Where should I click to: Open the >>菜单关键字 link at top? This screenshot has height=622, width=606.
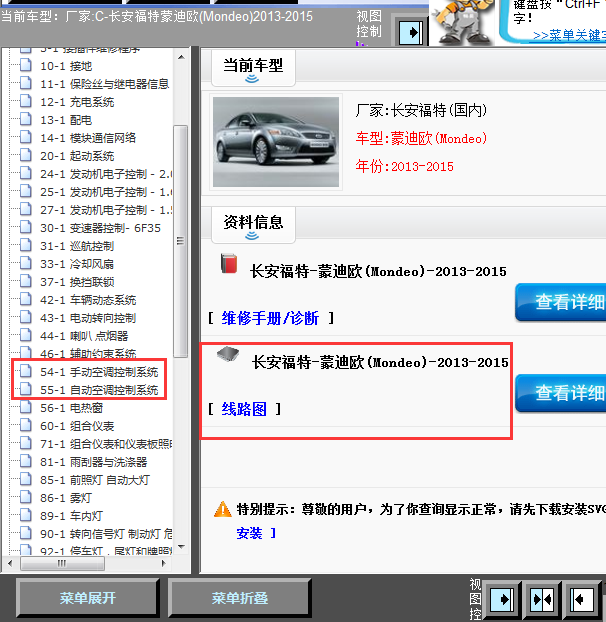pos(570,36)
